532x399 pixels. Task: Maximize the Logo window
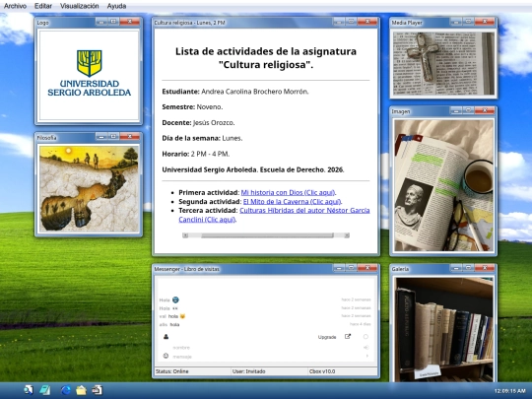(113, 22)
